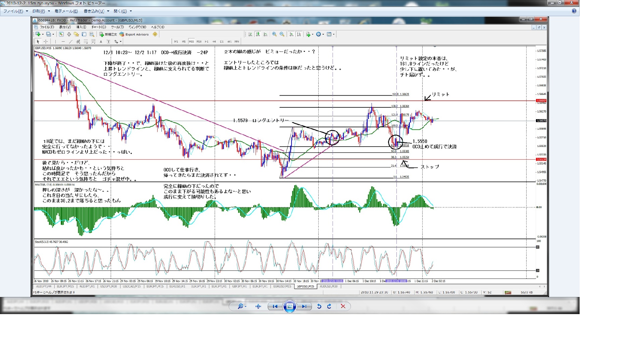Screen dimensions: 644x349
Task: Delete the photo with the red X
Action: [x=343, y=306]
